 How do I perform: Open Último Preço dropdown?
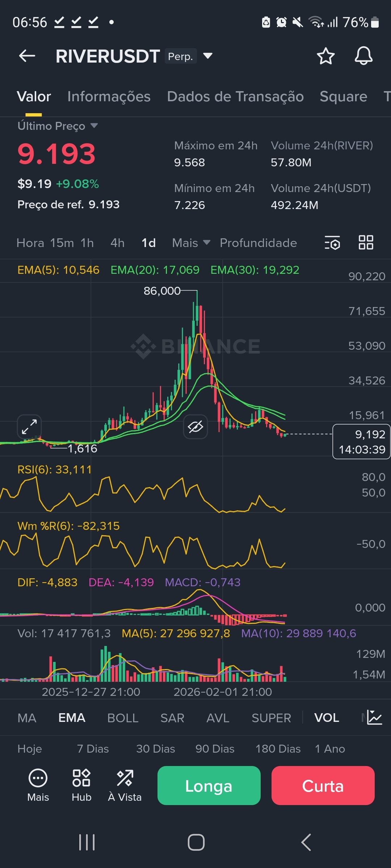point(58,126)
